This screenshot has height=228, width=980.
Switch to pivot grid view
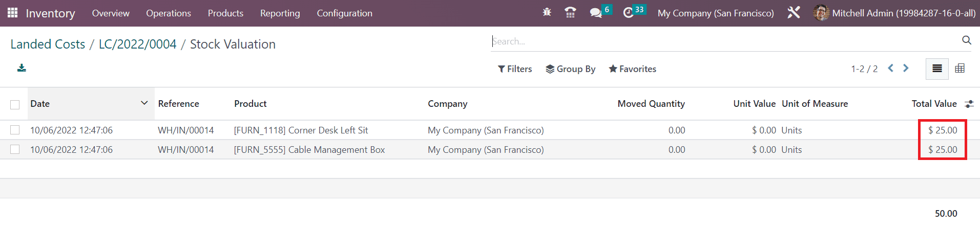(x=960, y=69)
